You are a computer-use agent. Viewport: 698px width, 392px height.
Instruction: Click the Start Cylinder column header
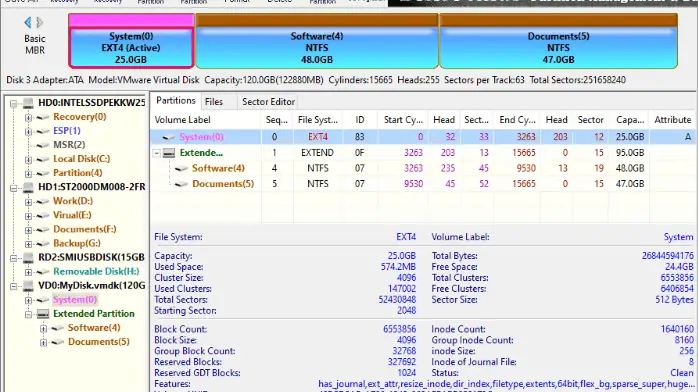pyautogui.click(x=403, y=120)
